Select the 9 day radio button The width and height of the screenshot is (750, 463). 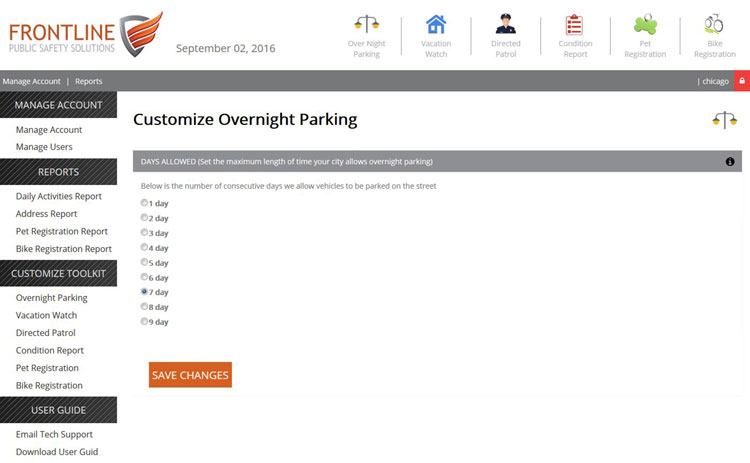(x=144, y=321)
